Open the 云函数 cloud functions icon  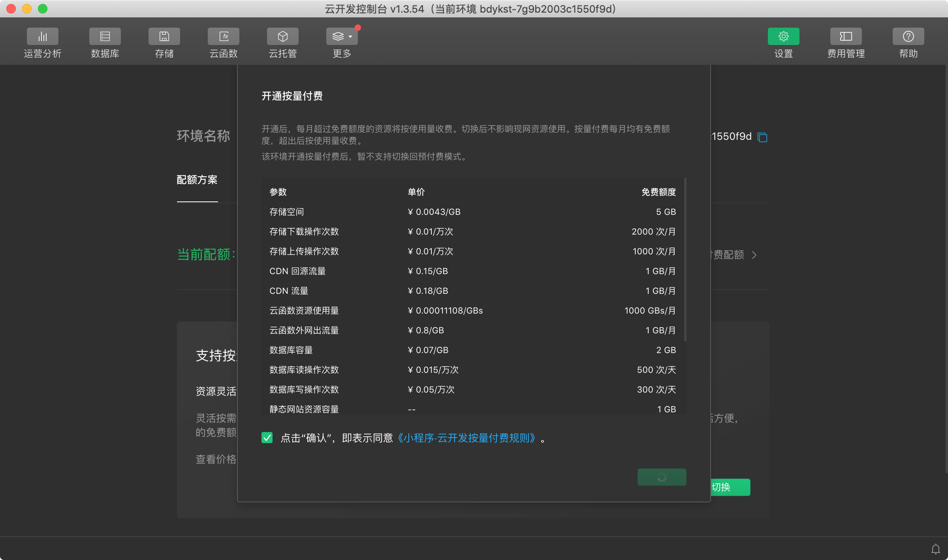[x=223, y=37]
